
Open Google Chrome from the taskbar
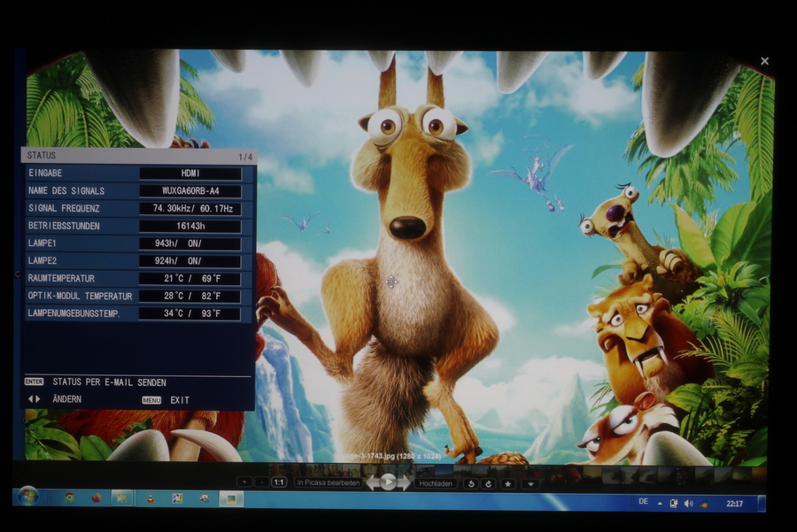click(x=69, y=497)
